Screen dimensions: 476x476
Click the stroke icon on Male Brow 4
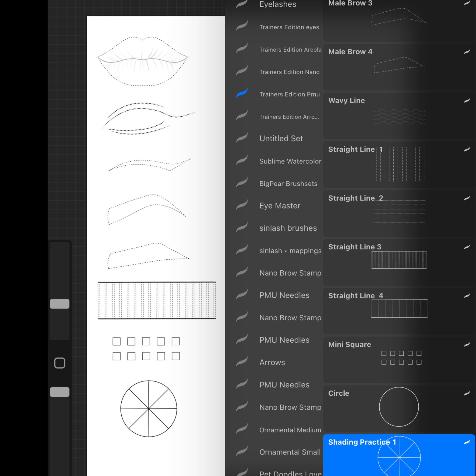[x=467, y=52]
